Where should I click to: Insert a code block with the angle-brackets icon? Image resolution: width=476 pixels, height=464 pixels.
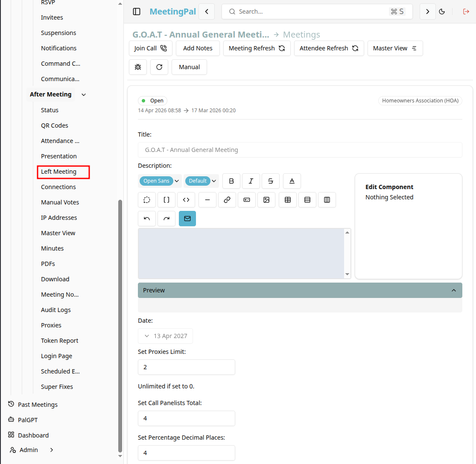186,200
